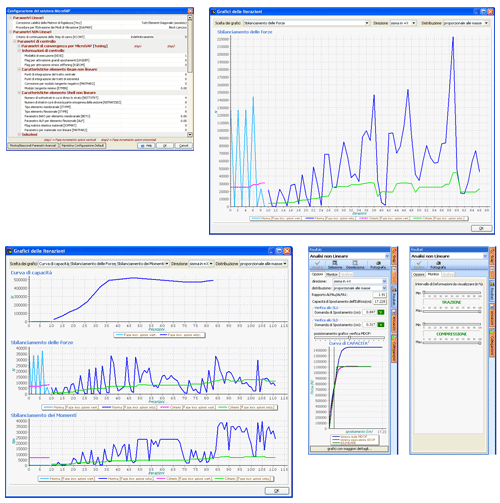Click Fotografa camera icon in capacity-curve Risultati panel
Image resolution: width=500 pixels, height=503 pixels.
[378, 263]
